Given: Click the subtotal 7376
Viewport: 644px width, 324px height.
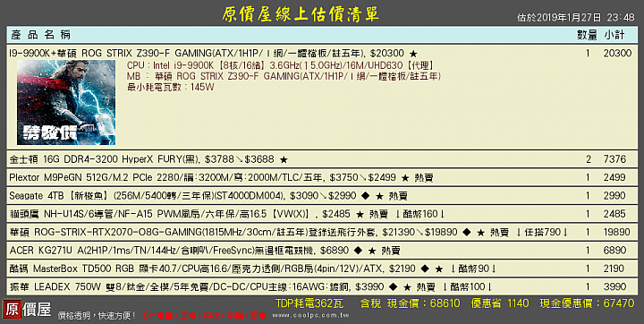Looking at the screenshot, I should (x=614, y=159).
